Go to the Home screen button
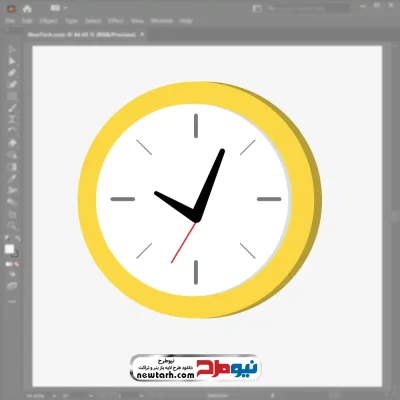 pyautogui.click(x=27, y=8)
